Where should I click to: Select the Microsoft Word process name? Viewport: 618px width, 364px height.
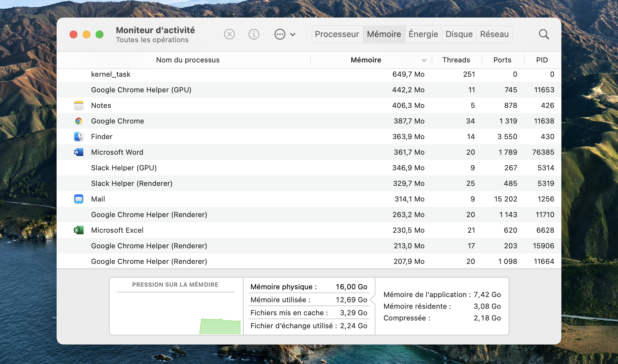point(117,152)
